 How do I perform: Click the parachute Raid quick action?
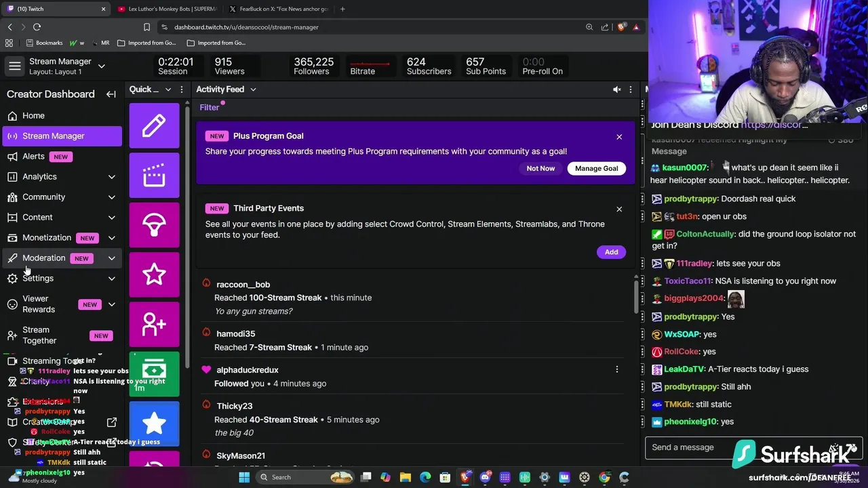[154, 225]
